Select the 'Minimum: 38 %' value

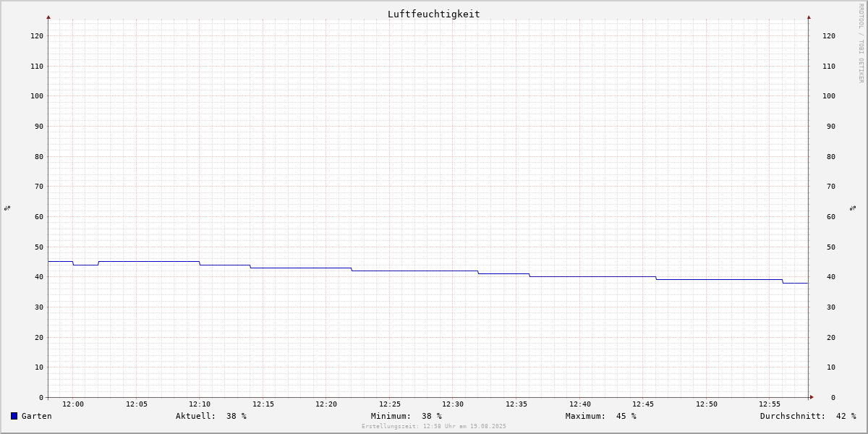[407, 416]
